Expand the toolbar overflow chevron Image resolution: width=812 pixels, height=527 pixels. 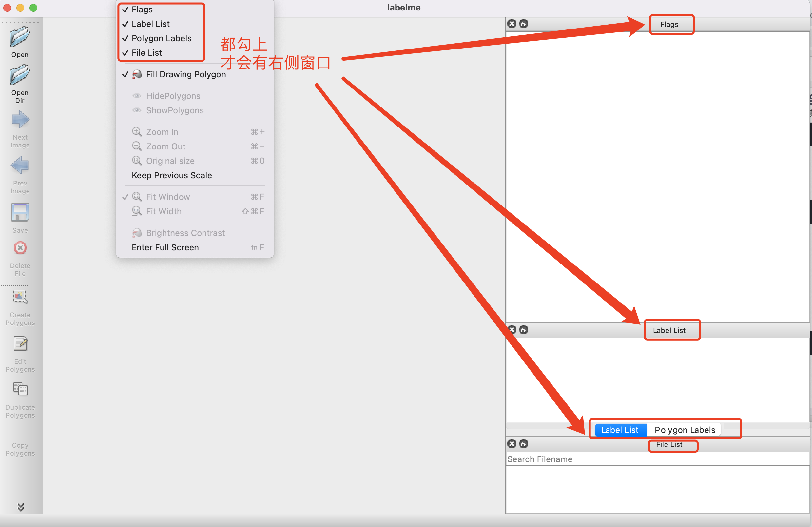tap(20, 507)
